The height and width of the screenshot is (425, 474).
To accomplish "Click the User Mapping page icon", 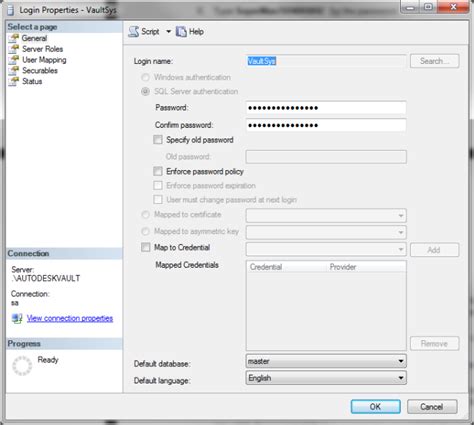I will (14, 60).
